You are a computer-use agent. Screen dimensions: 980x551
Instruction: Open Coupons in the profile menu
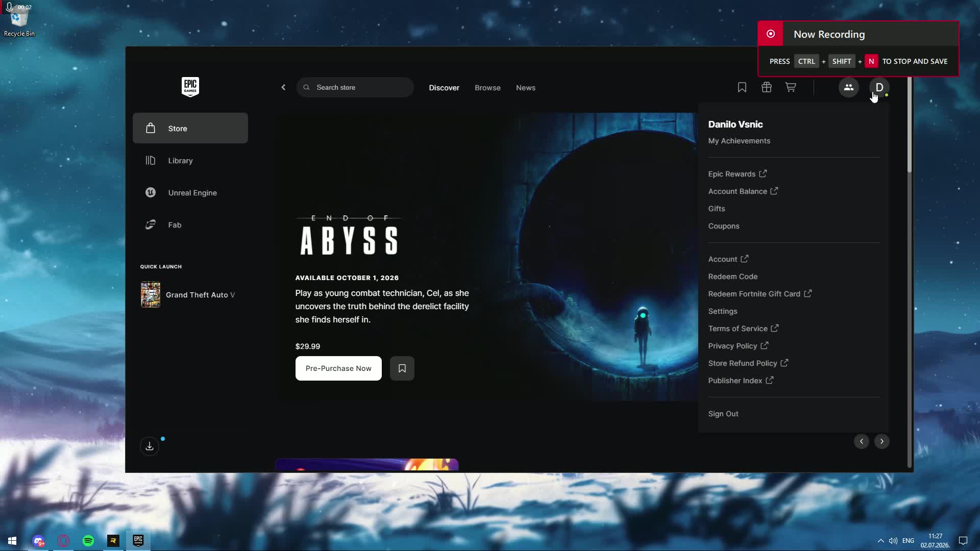click(724, 226)
